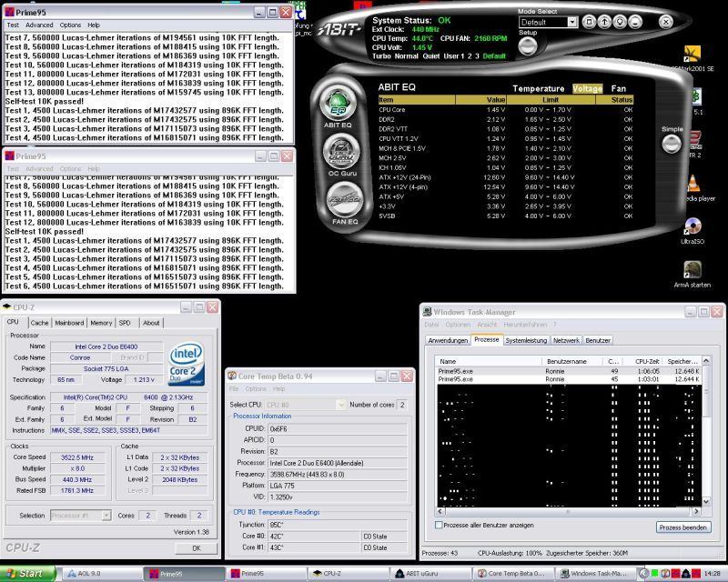Switch to the Mainboard tab in CPU-Z

69,323
